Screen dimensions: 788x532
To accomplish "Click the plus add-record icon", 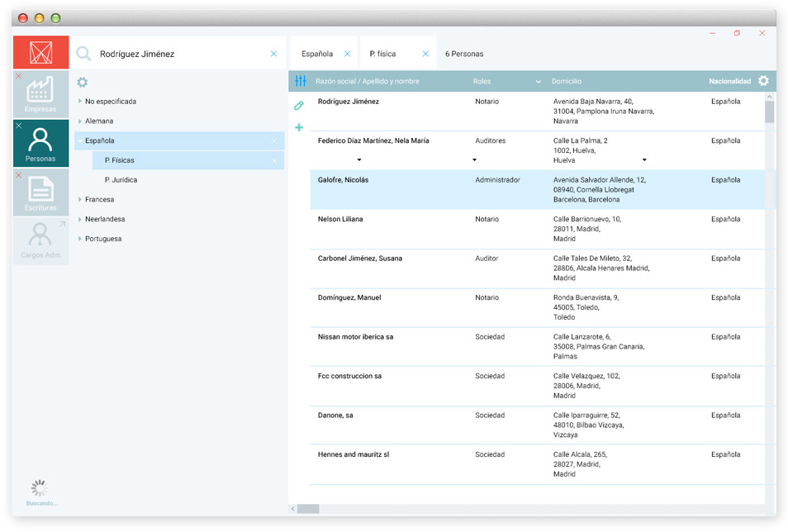I will point(299,127).
